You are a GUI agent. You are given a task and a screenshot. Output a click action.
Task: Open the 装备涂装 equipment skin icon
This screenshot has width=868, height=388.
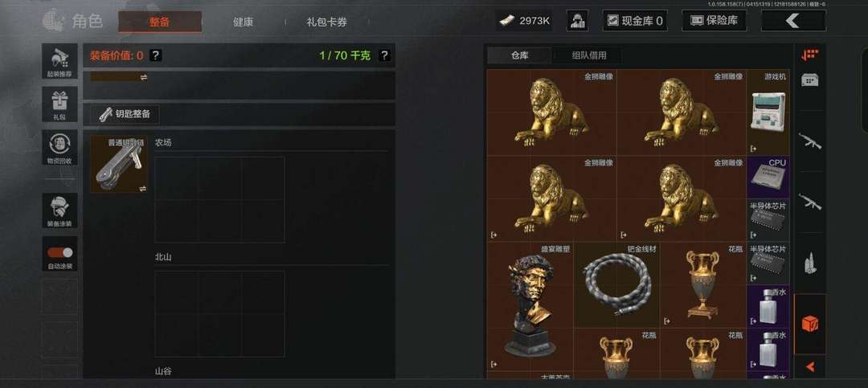59,210
